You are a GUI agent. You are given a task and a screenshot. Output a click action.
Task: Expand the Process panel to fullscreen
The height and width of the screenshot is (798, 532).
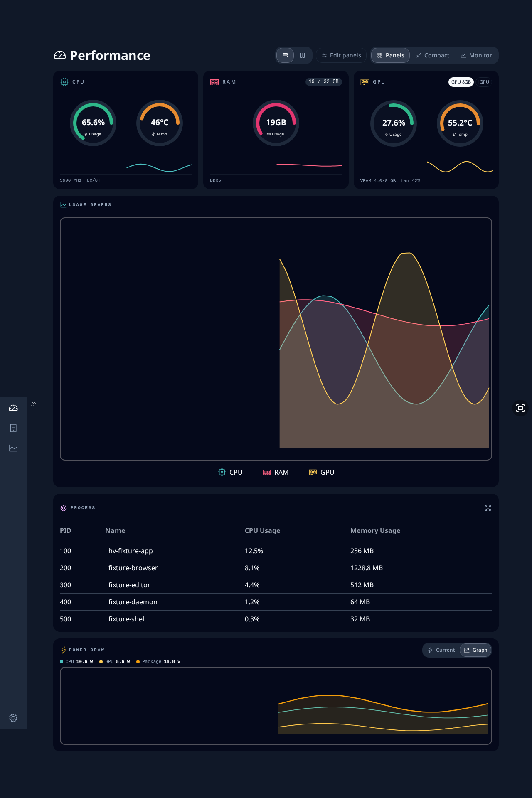488,508
